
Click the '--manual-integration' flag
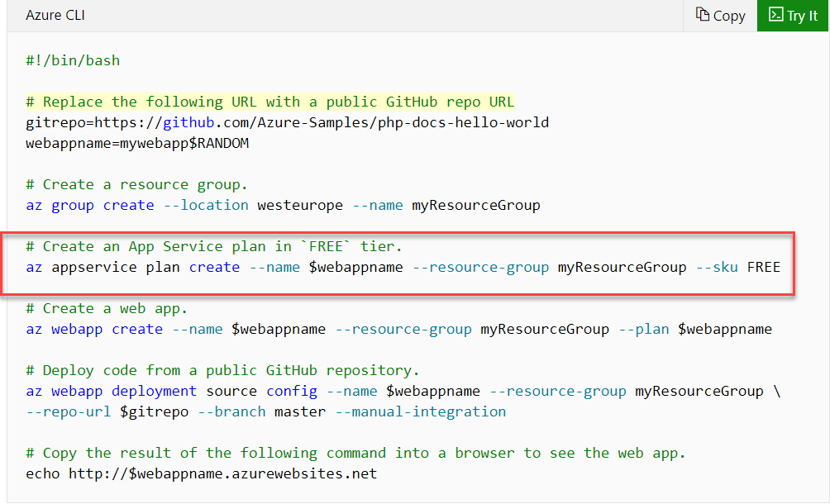click(x=421, y=411)
